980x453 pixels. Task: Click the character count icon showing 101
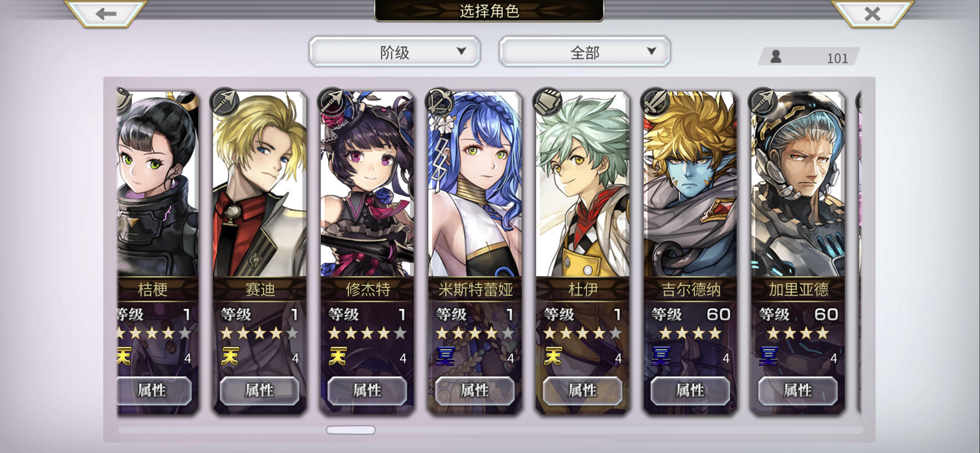tap(775, 56)
